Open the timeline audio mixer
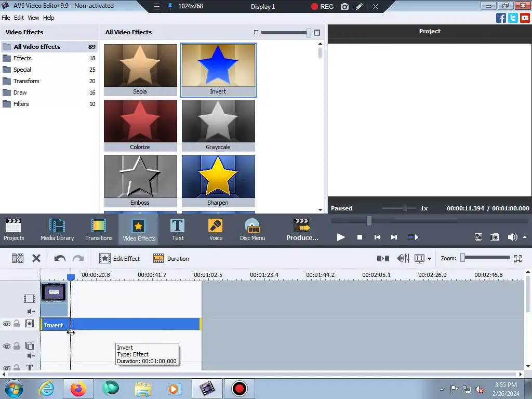532x399 pixels. click(x=403, y=259)
